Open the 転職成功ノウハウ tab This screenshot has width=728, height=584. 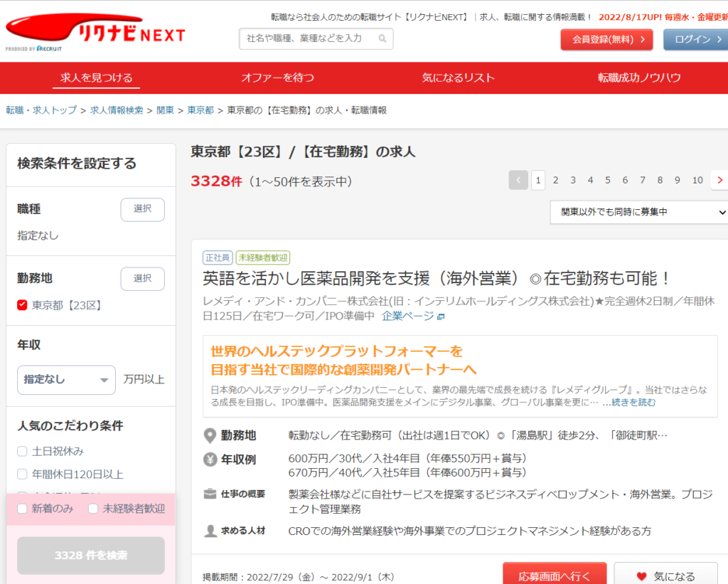point(639,78)
